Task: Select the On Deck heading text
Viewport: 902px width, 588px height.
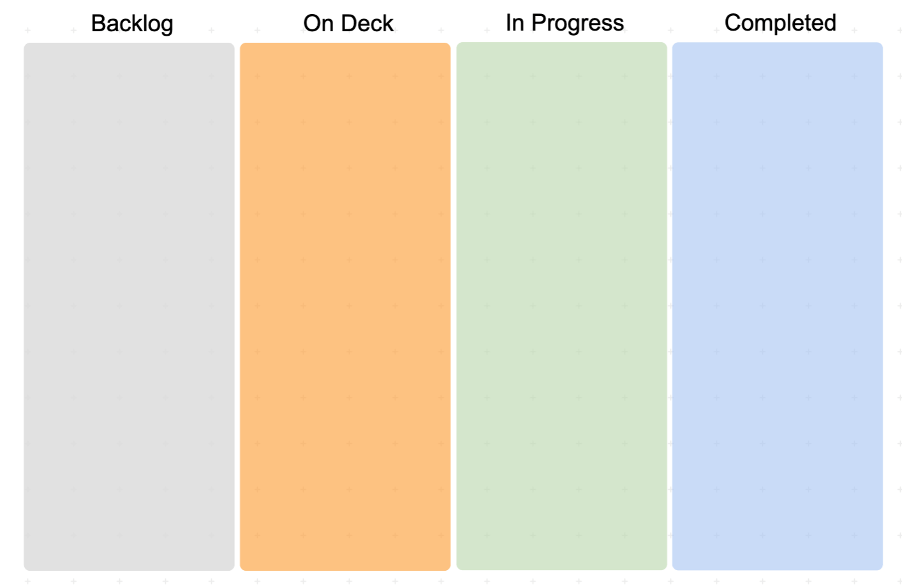Action: tap(348, 24)
